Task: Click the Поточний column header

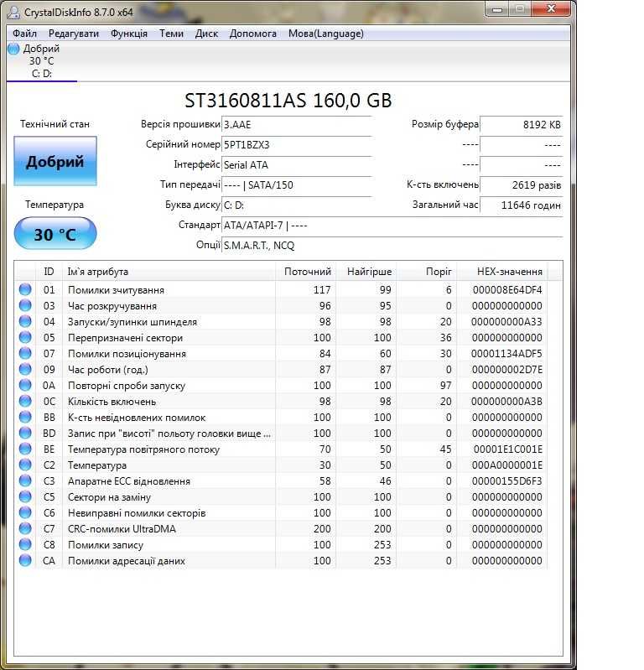Action: tap(306, 272)
